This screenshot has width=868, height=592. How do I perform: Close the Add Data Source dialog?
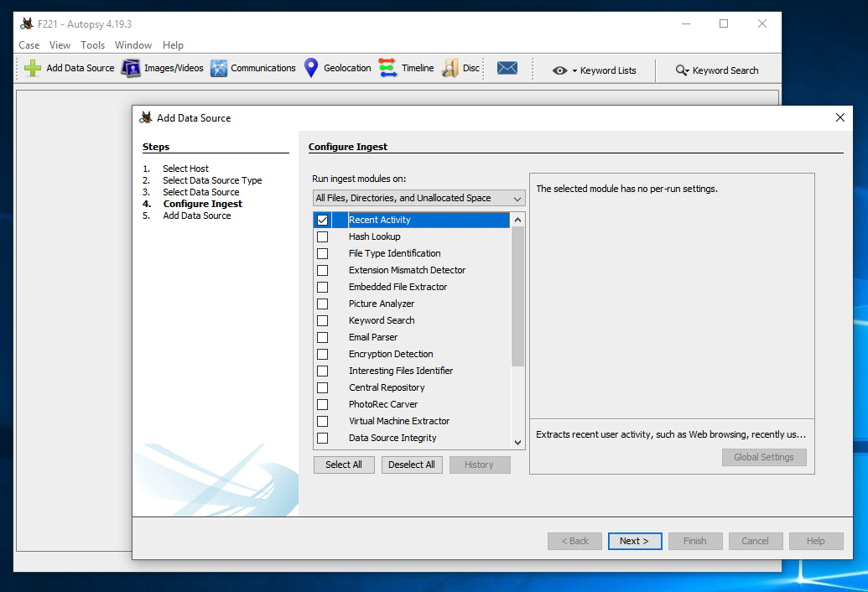pyautogui.click(x=839, y=117)
